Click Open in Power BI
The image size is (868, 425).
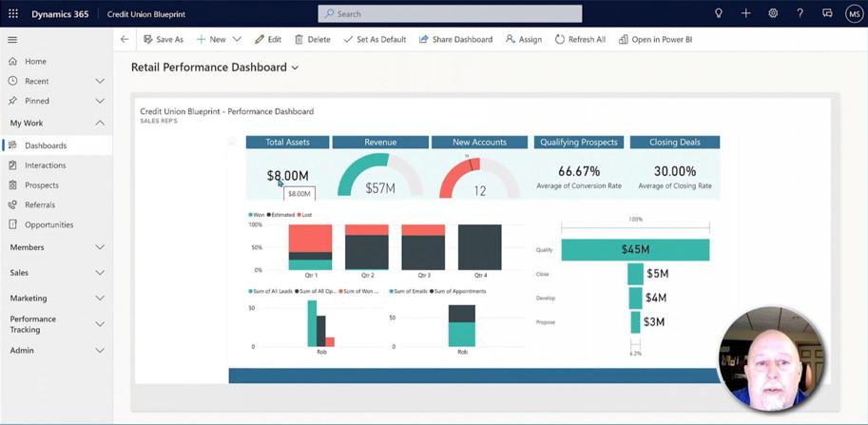click(x=655, y=39)
